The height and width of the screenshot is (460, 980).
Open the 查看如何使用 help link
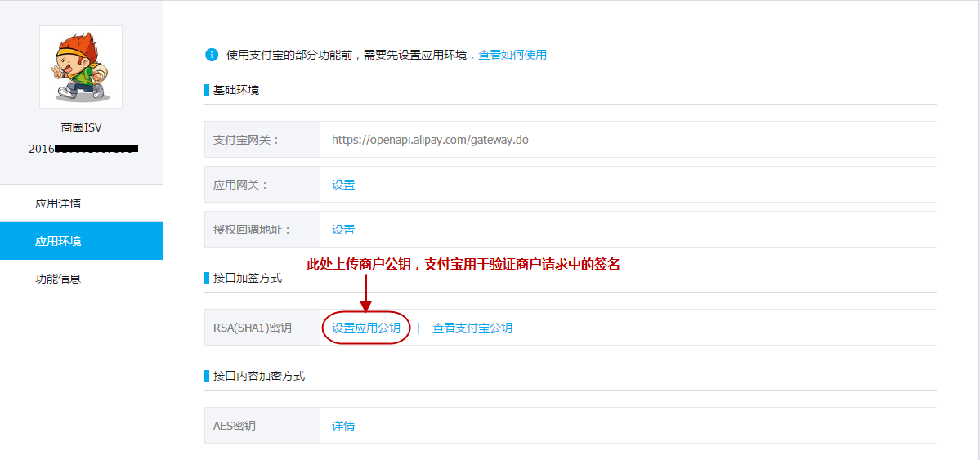tap(512, 55)
